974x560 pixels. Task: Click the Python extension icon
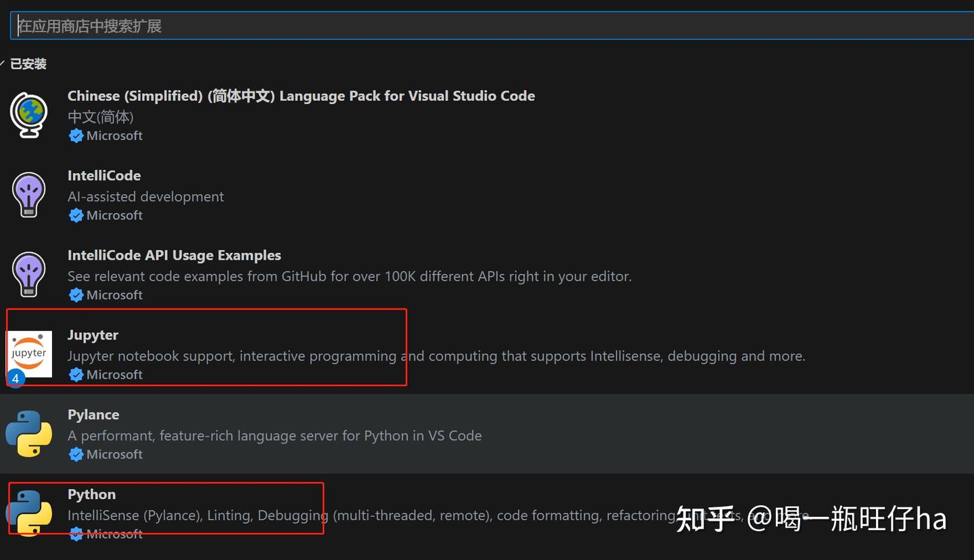pyautogui.click(x=29, y=513)
